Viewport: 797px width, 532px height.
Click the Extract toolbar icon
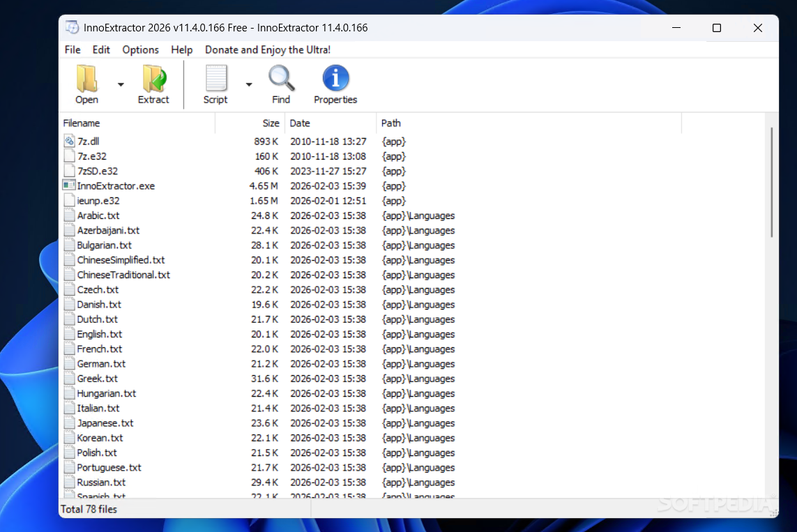click(x=153, y=78)
